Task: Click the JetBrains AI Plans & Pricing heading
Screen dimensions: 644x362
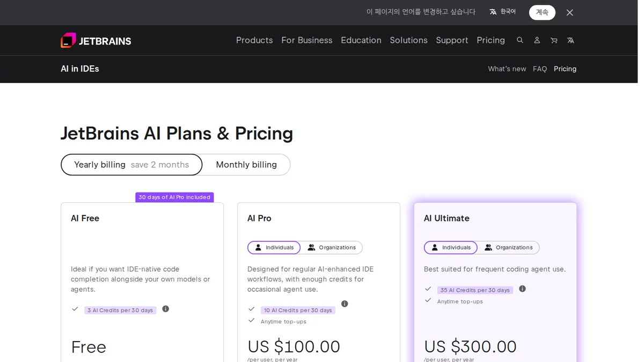Action: point(177,133)
